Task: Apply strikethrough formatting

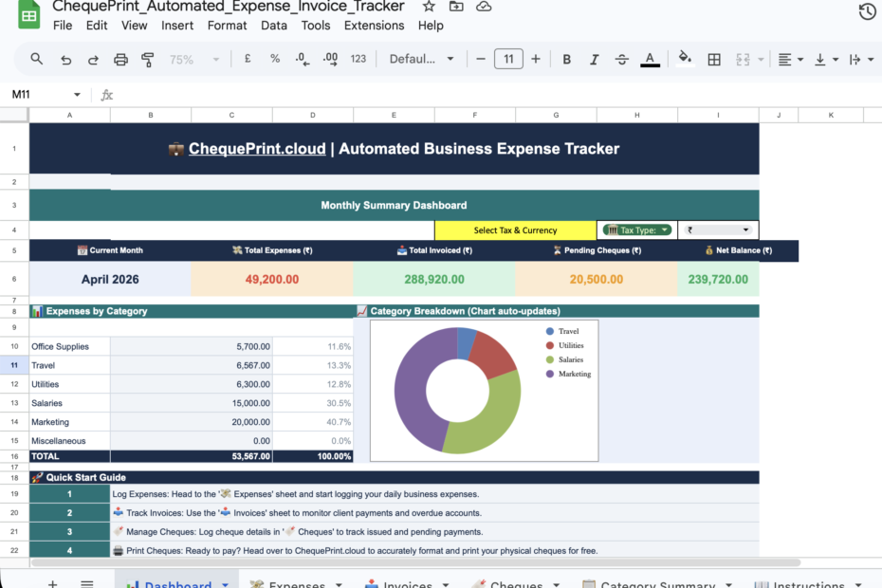Action: (621, 59)
